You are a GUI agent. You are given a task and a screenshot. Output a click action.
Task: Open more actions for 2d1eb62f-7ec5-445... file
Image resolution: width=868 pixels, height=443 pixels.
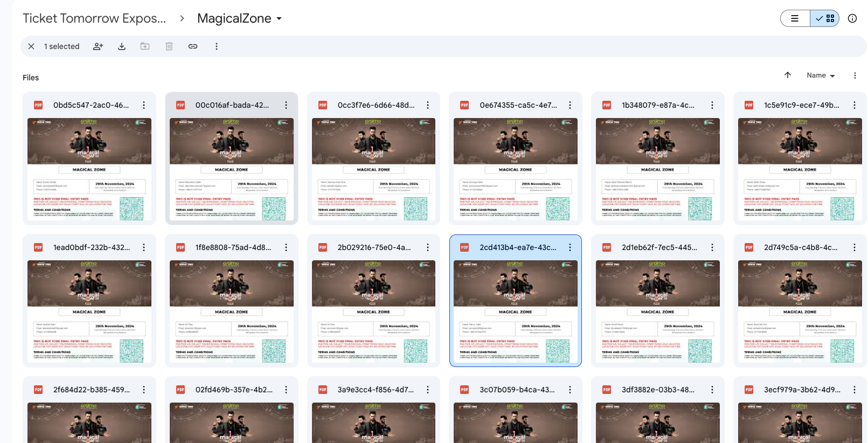712,247
